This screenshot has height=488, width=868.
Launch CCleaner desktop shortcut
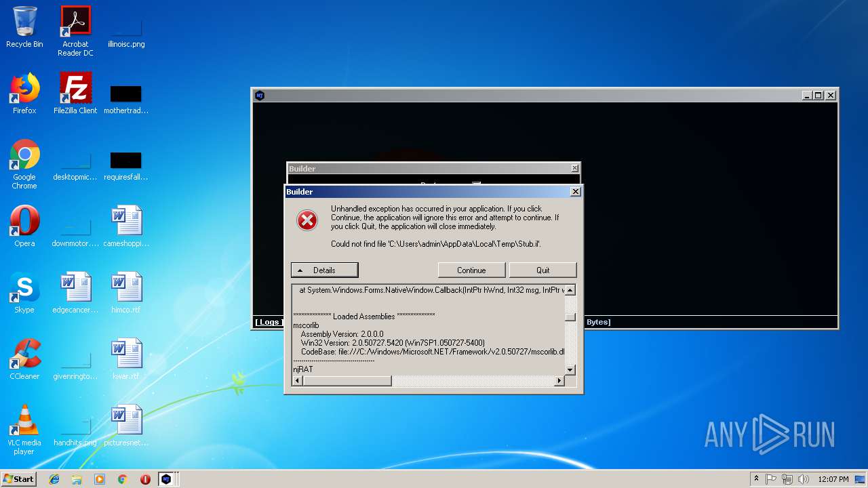(24, 359)
